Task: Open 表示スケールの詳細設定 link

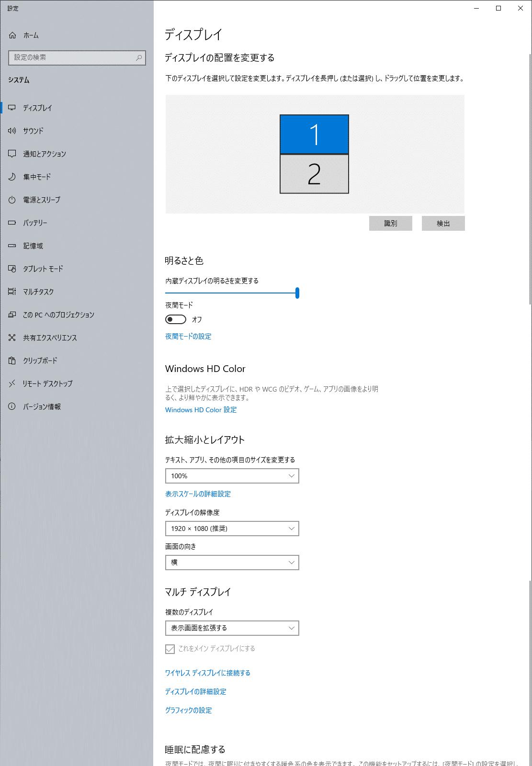Action: (x=198, y=494)
